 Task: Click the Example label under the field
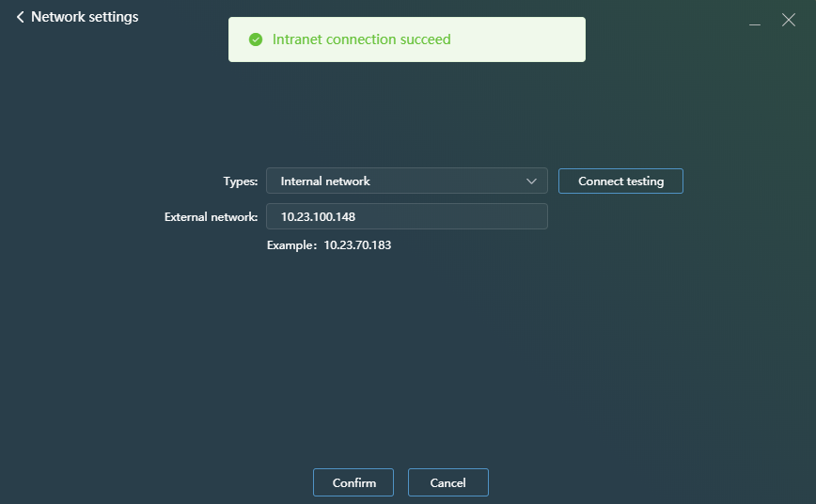pos(291,245)
